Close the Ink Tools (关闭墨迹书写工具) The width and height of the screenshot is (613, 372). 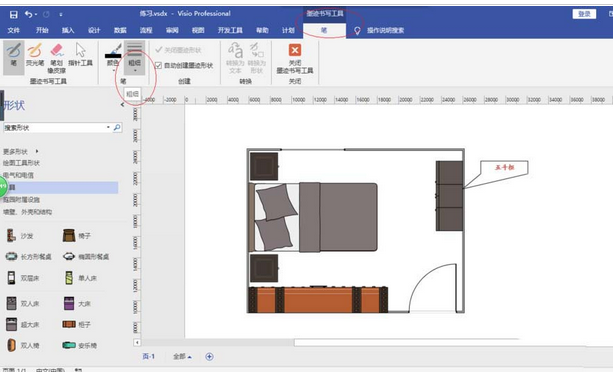point(295,58)
